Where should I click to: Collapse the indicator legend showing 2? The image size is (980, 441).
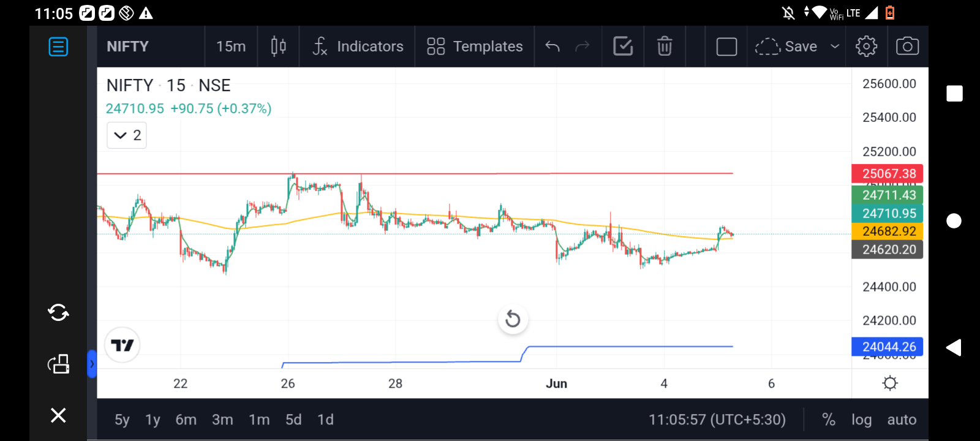tap(127, 135)
